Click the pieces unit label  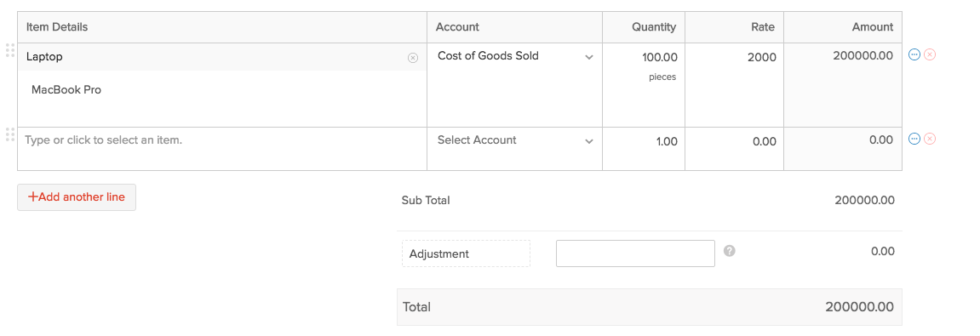tap(662, 77)
